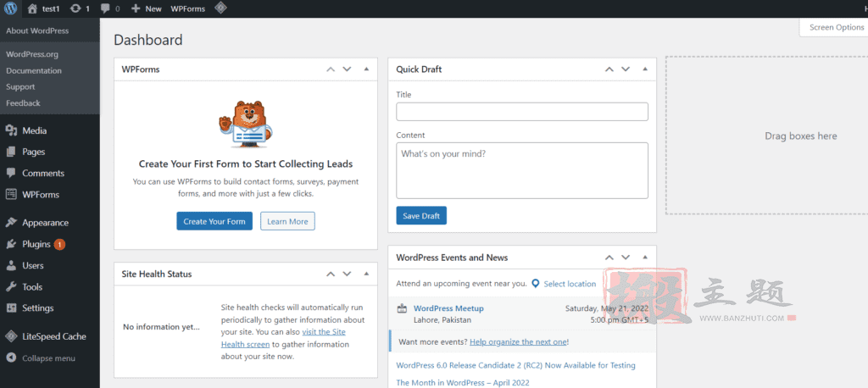Open the WordPress Meetup event link

[448, 308]
